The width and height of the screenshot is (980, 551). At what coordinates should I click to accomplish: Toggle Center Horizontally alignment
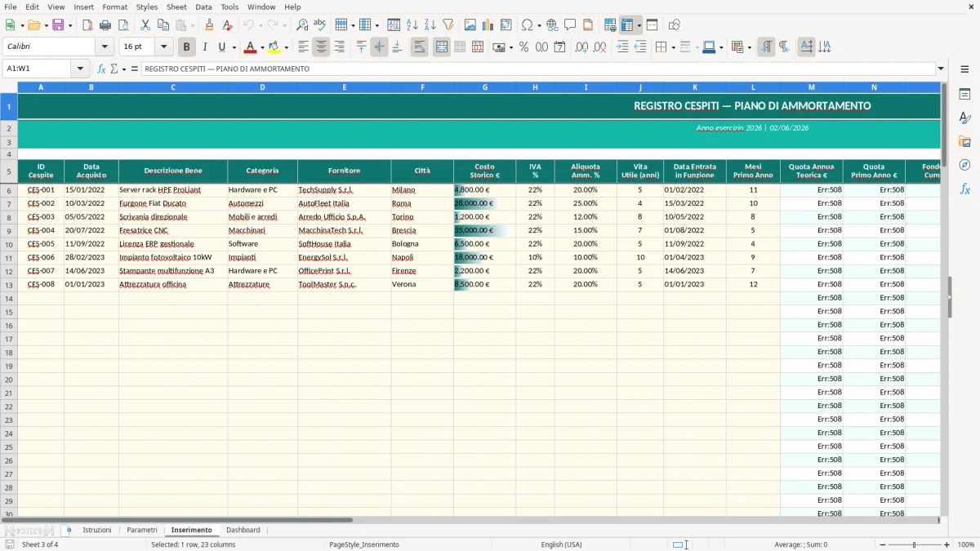321,47
